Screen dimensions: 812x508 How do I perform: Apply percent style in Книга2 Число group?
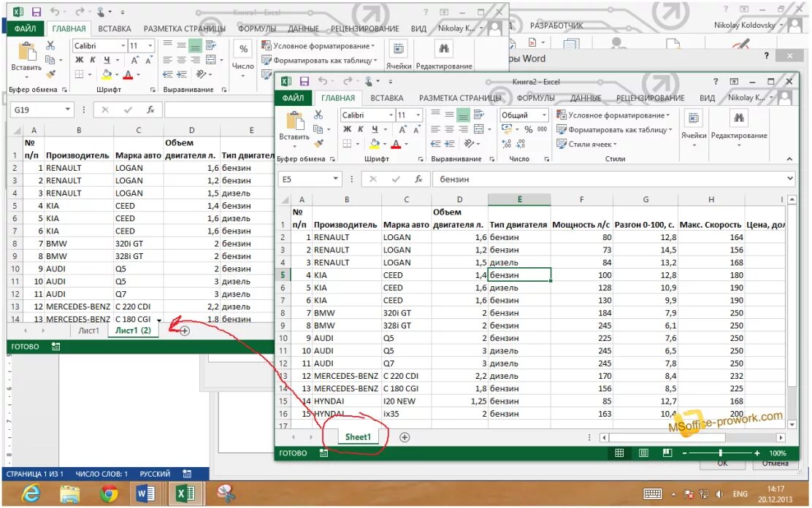click(529, 129)
